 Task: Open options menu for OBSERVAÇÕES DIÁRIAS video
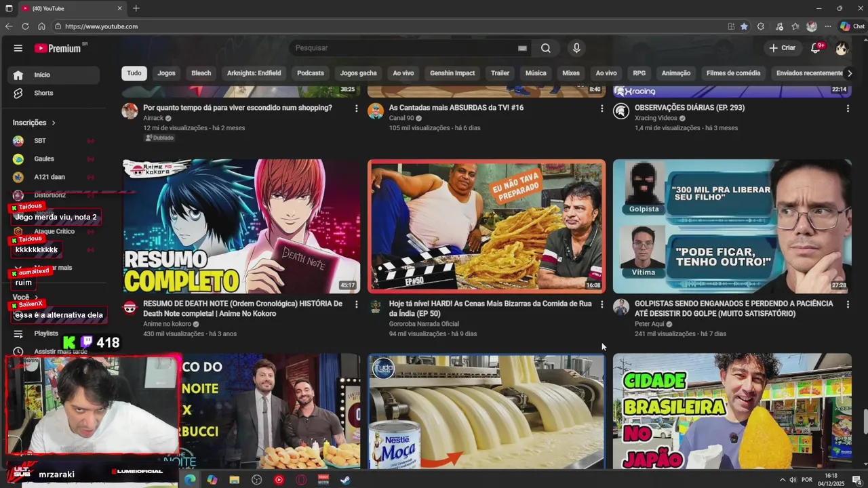[847, 108]
